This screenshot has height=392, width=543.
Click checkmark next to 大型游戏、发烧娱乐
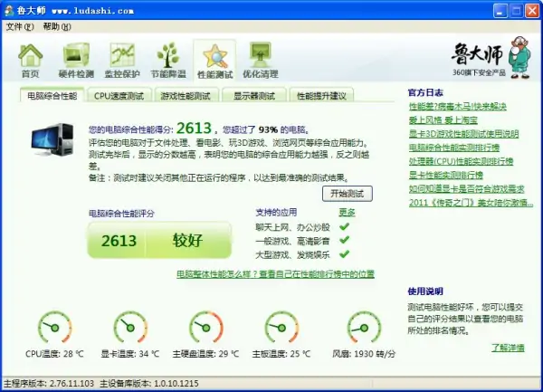click(344, 254)
